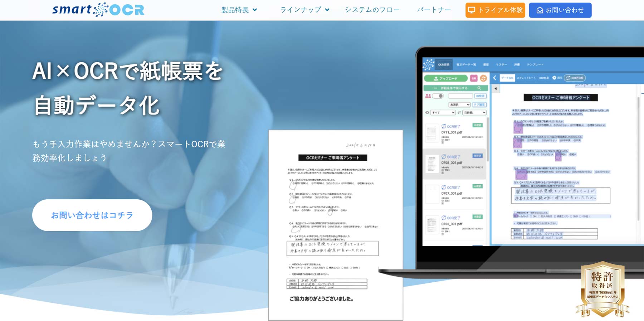Screen dimensions: 644x321
Task: Select the スプレッドシート tab
Action: (x=526, y=78)
